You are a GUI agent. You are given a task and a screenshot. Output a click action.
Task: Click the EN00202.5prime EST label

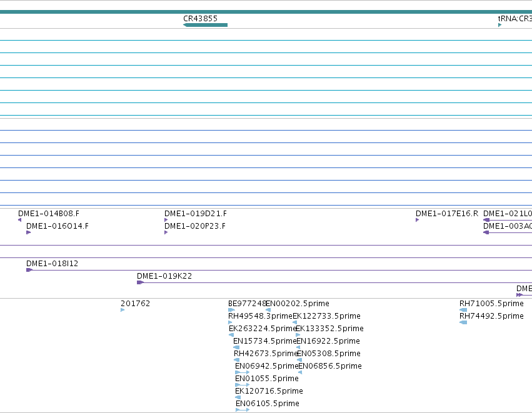[x=298, y=304]
